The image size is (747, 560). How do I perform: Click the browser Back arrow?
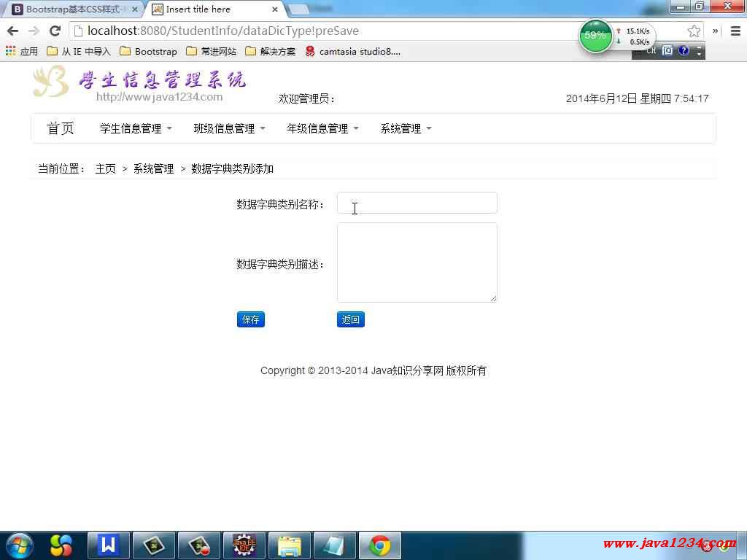[x=12, y=31]
